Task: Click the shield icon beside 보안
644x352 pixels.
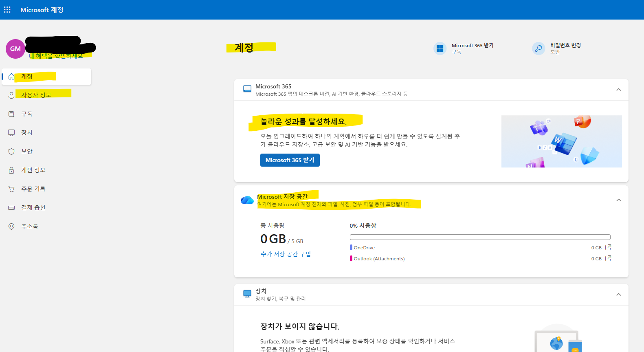Action: point(11,152)
